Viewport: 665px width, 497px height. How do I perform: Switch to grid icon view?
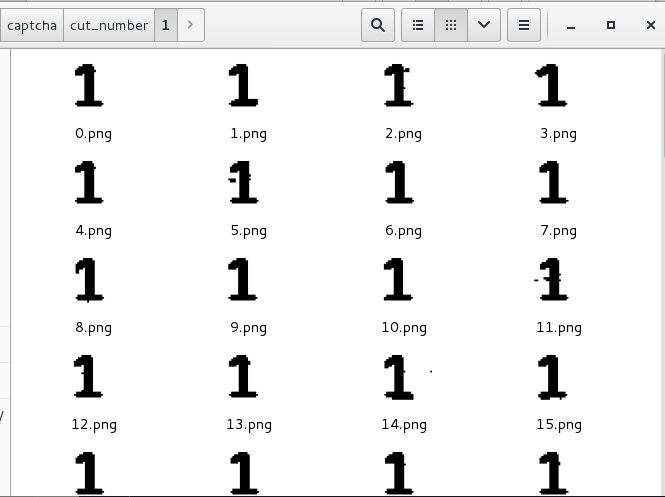click(x=451, y=25)
